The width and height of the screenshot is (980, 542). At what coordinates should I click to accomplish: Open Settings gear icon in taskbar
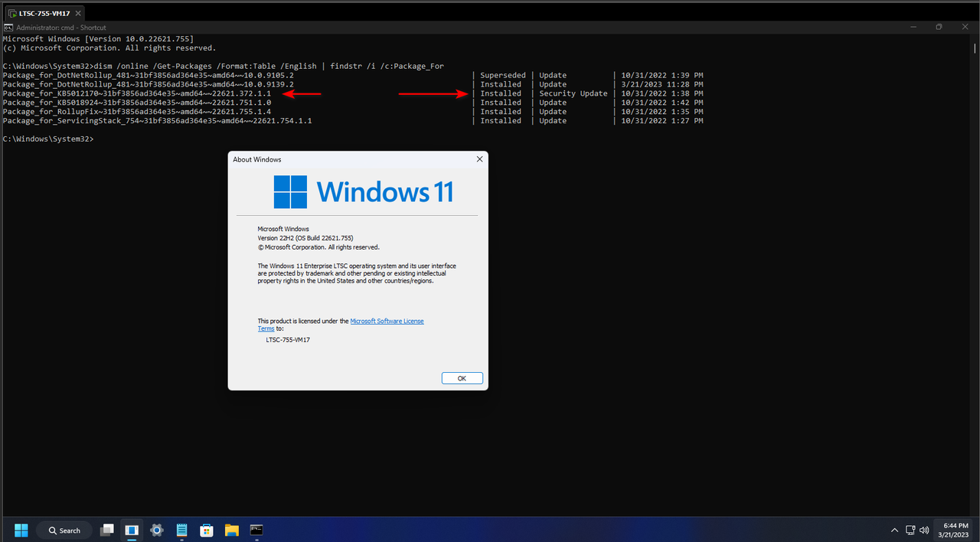click(x=157, y=530)
